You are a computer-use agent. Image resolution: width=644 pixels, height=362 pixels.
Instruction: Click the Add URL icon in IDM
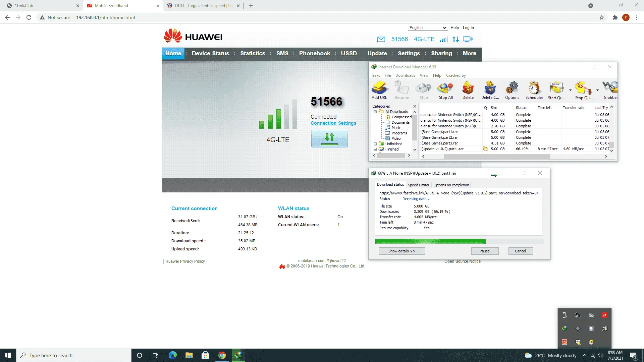pyautogui.click(x=379, y=90)
